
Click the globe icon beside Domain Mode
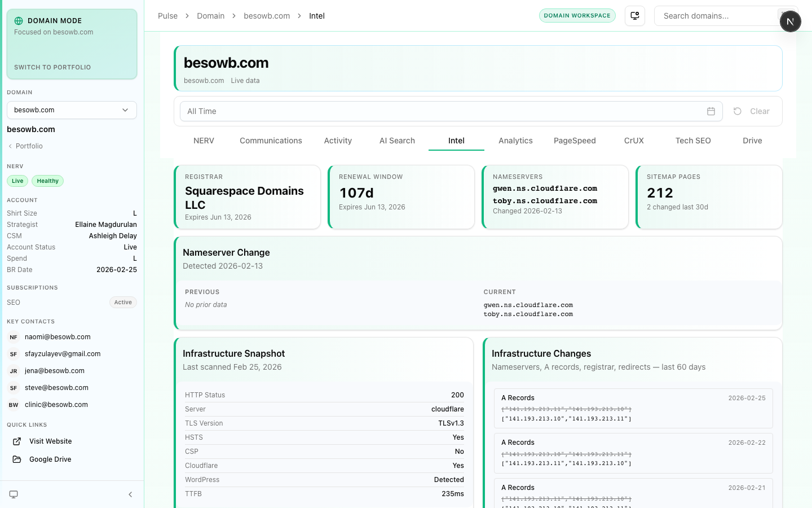point(19,21)
